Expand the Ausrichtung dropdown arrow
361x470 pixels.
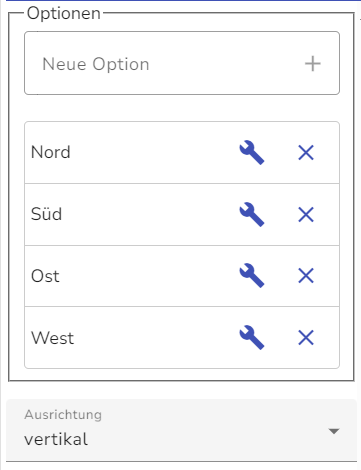[334, 431]
